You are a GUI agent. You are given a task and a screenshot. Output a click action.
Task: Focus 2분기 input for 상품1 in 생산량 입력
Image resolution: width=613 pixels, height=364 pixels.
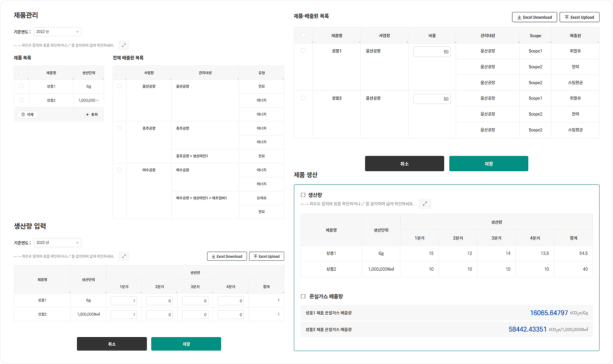(x=160, y=300)
